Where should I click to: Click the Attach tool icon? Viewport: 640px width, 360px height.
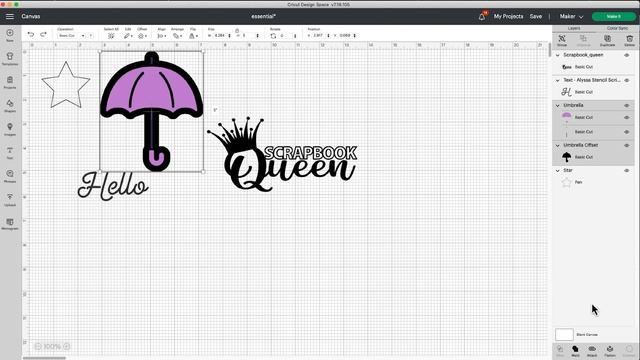coord(592,350)
